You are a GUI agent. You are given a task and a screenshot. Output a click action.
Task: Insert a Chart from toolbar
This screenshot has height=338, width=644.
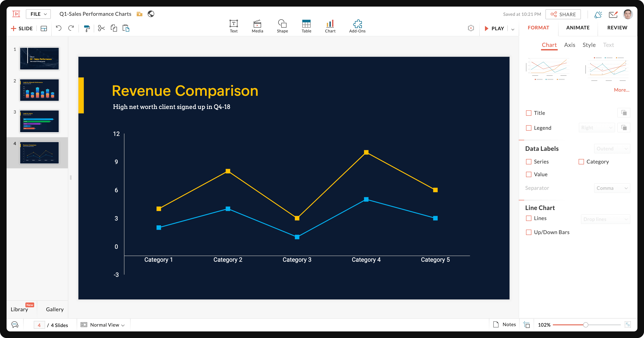(x=330, y=26)
